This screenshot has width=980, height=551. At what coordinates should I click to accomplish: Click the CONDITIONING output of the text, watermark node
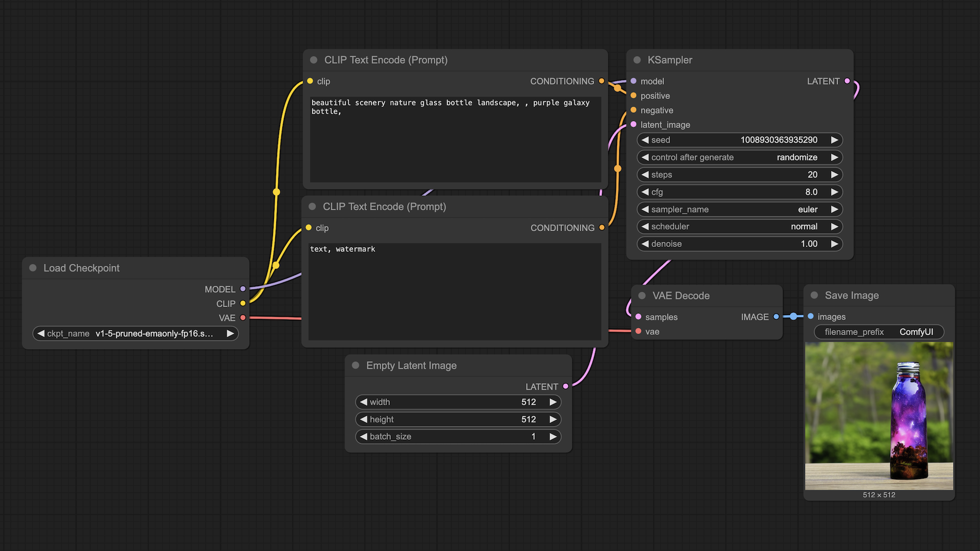[x=602, y=228]
